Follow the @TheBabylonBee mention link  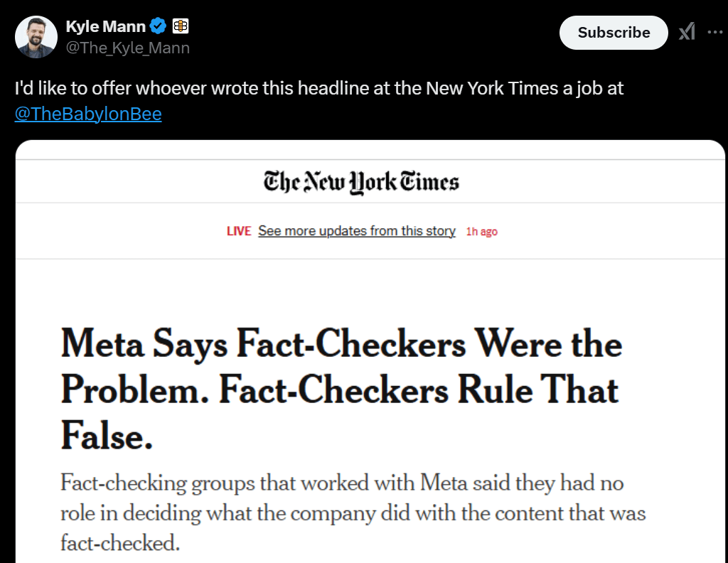(88, 114)
